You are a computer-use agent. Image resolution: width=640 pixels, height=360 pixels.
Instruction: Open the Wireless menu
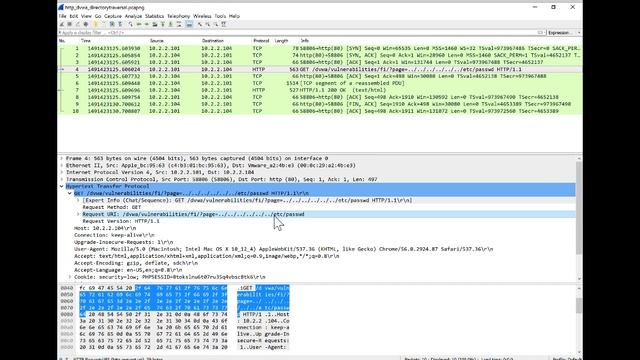tap(202, 16)
